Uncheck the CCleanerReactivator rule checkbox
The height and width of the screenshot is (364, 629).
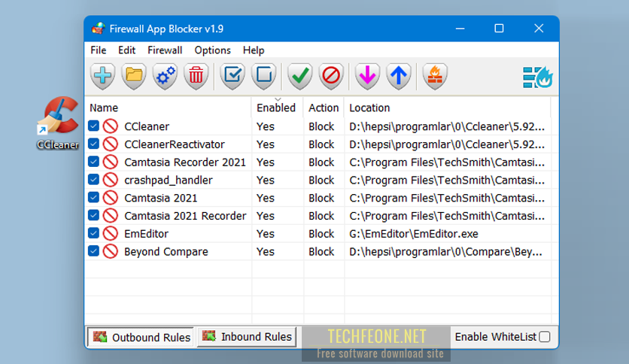[93, 144]
